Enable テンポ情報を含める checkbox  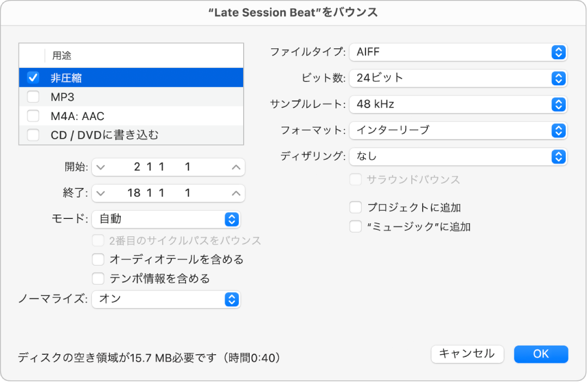(98, 279)
